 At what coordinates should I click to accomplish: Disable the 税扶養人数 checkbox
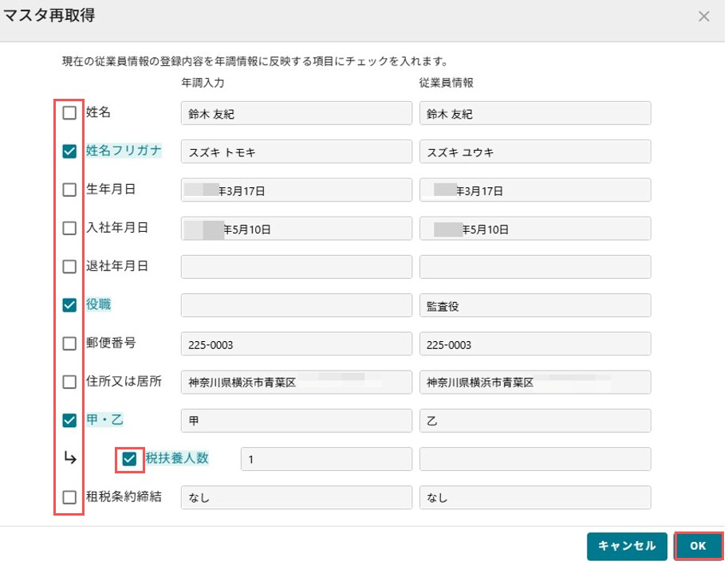click(129, 459)
